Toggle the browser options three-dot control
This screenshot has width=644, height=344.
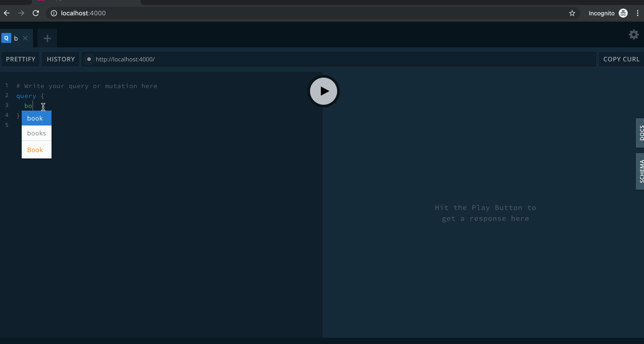[x=638, y=13]
